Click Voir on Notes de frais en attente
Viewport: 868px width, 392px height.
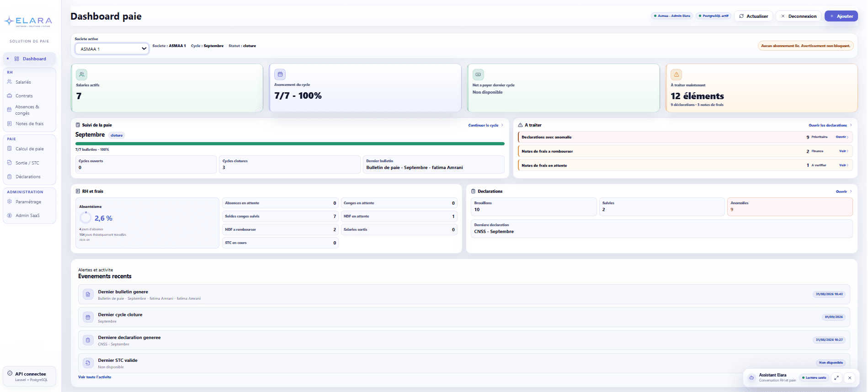[x=844, y=165]
